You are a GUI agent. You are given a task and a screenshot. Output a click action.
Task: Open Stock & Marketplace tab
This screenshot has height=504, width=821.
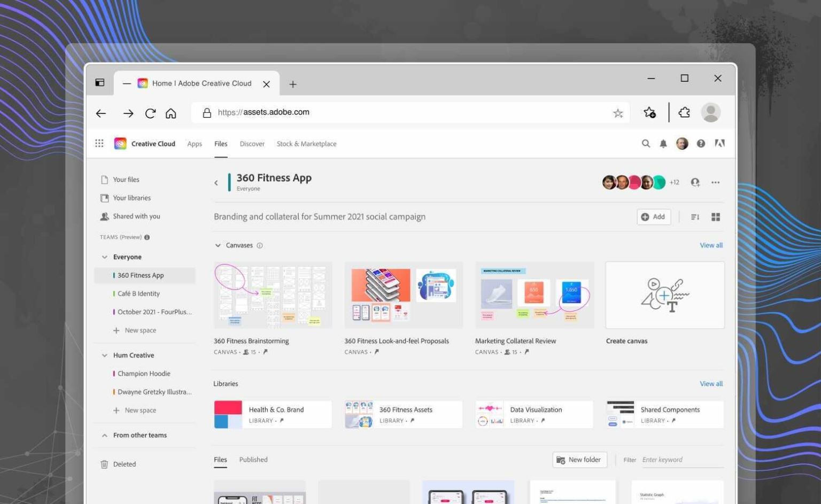[x=306, y=144]
